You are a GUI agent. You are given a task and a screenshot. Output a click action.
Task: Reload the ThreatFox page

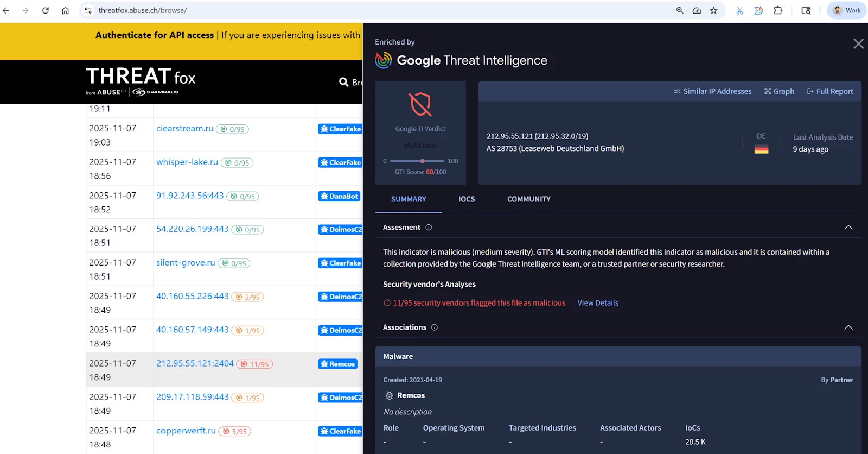coord(46,10)
